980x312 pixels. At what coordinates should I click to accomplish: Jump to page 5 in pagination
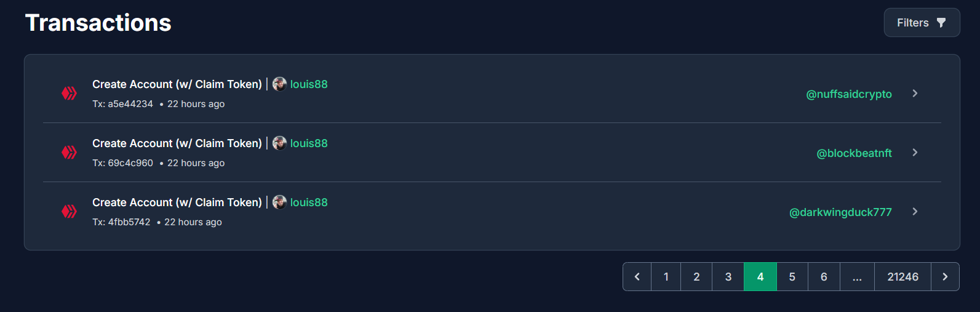pyautogui.click(x=792, y=277)
